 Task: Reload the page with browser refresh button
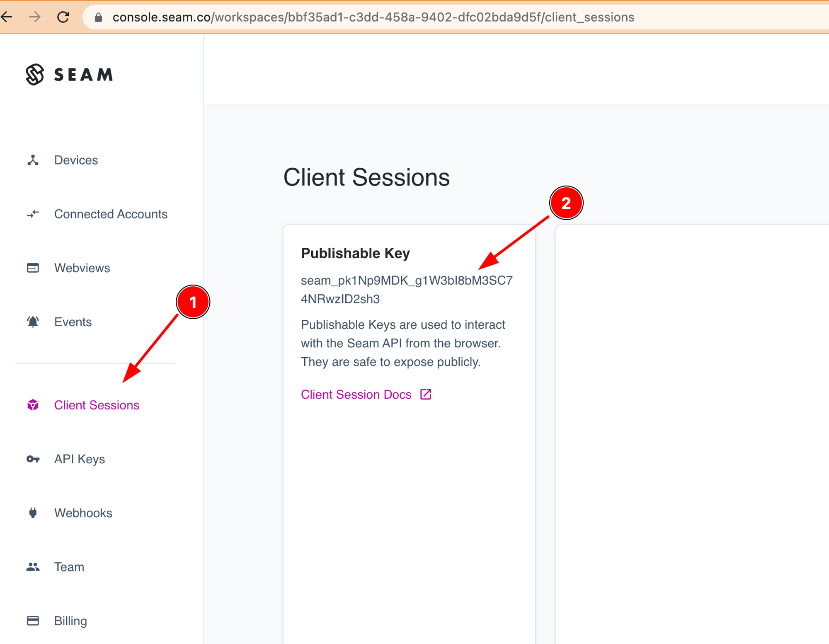pyautogui.click(x=63, y=17)
